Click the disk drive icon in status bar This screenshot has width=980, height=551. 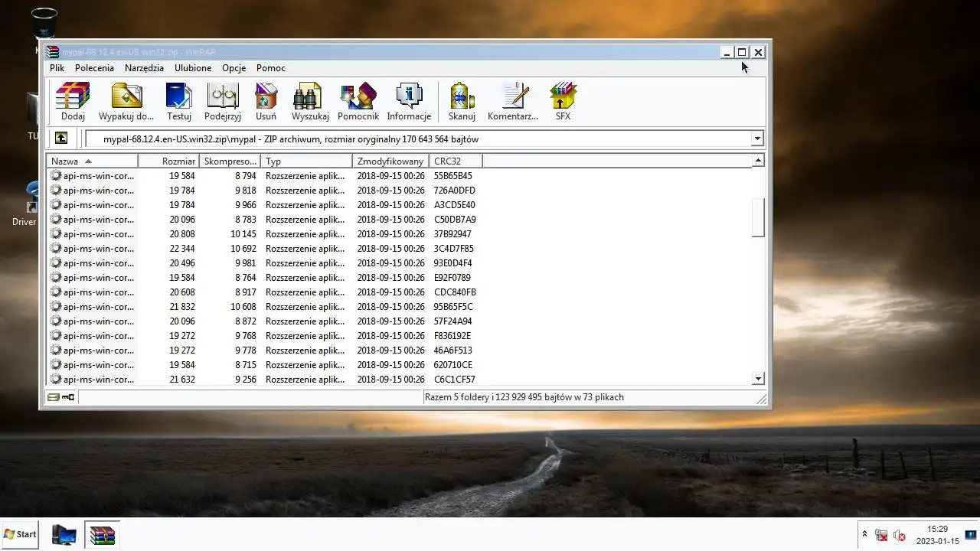click(53, 397)
